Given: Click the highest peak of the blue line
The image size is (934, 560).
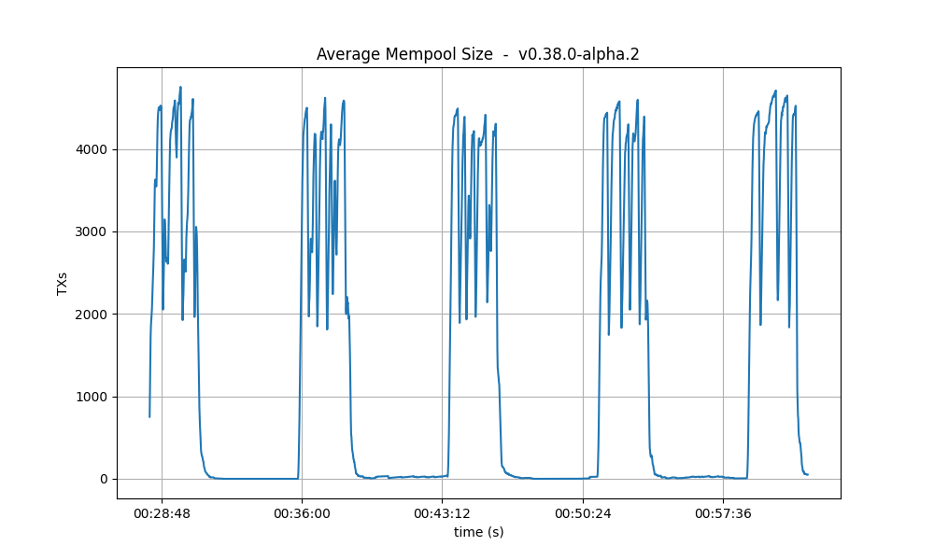Looking at the screenshot, I should (181, 86).
